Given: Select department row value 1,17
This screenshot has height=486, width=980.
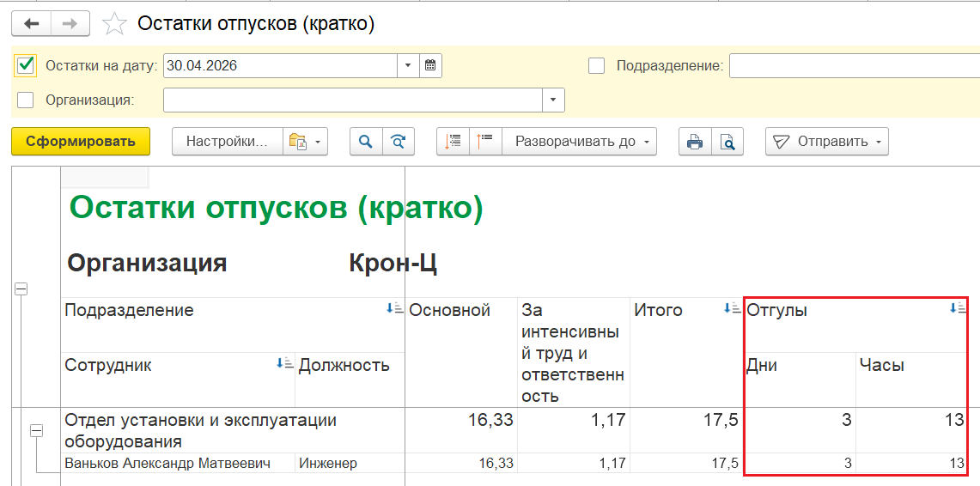Looking at the screenshot, I should [x=574, y=430].
